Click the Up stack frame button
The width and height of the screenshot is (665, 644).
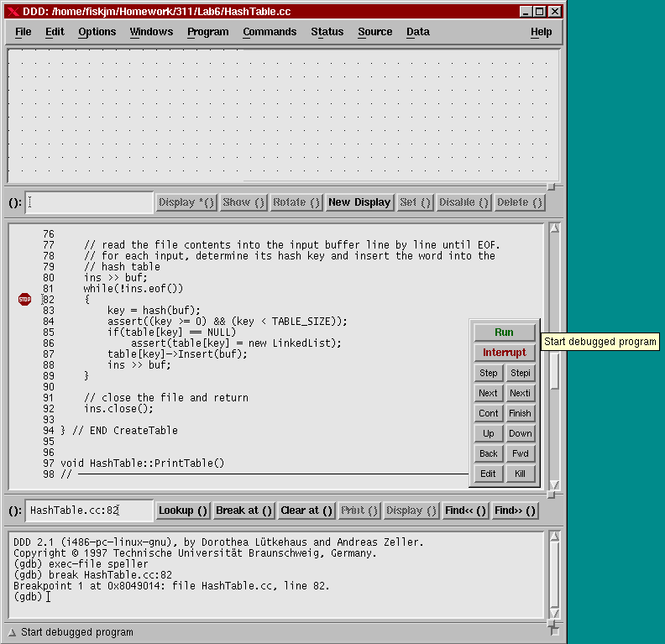(x=488, y=433)
